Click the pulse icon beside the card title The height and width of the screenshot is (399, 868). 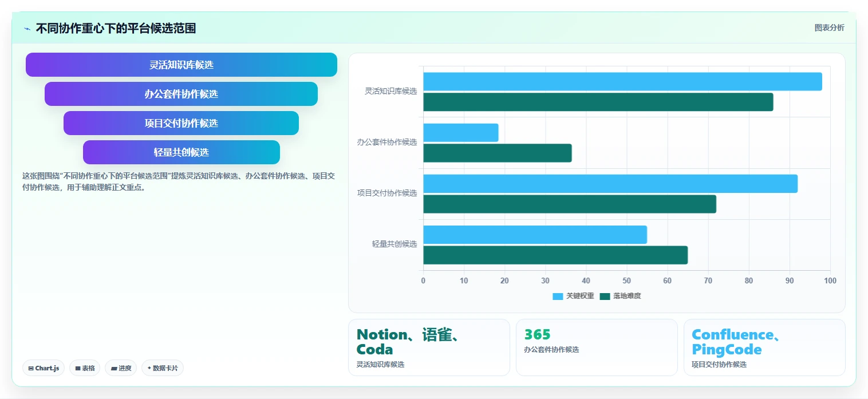(x=27, y=29)
